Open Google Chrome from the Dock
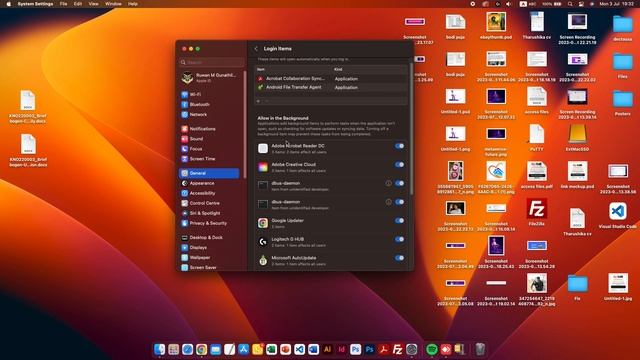 pos(201,349)
